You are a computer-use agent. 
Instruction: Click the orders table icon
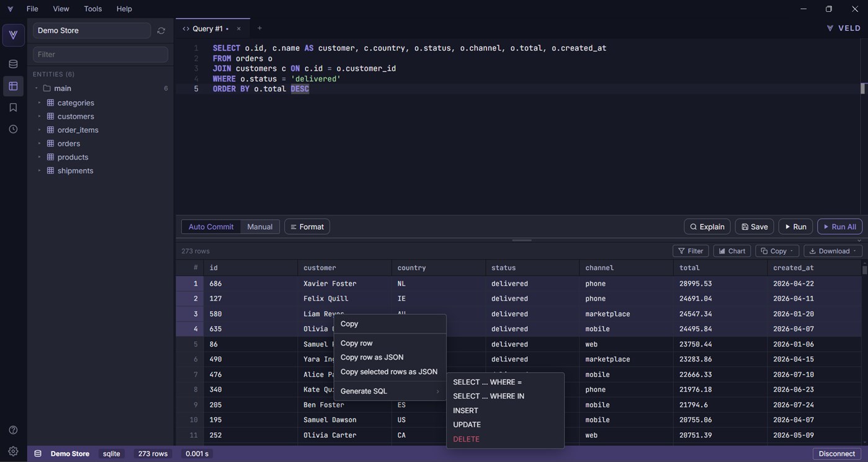click(x=51, y=143)
